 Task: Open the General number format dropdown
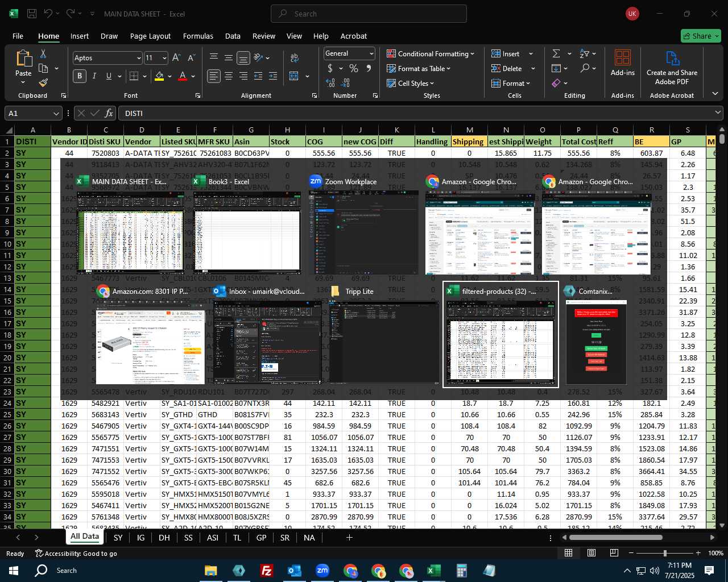pyautogui.click(x=371, y=53)
